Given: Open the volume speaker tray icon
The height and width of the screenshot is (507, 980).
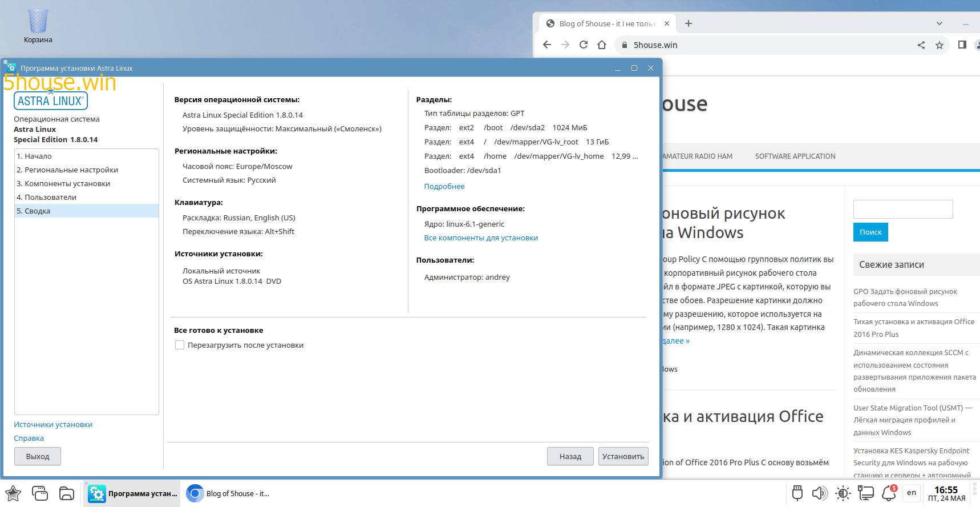Looking at the screenshot, I should [820, 493].
